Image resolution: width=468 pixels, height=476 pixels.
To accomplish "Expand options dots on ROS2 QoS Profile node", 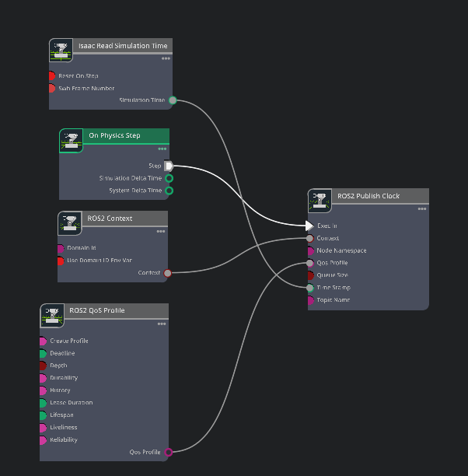I will (x=162, y=324).
